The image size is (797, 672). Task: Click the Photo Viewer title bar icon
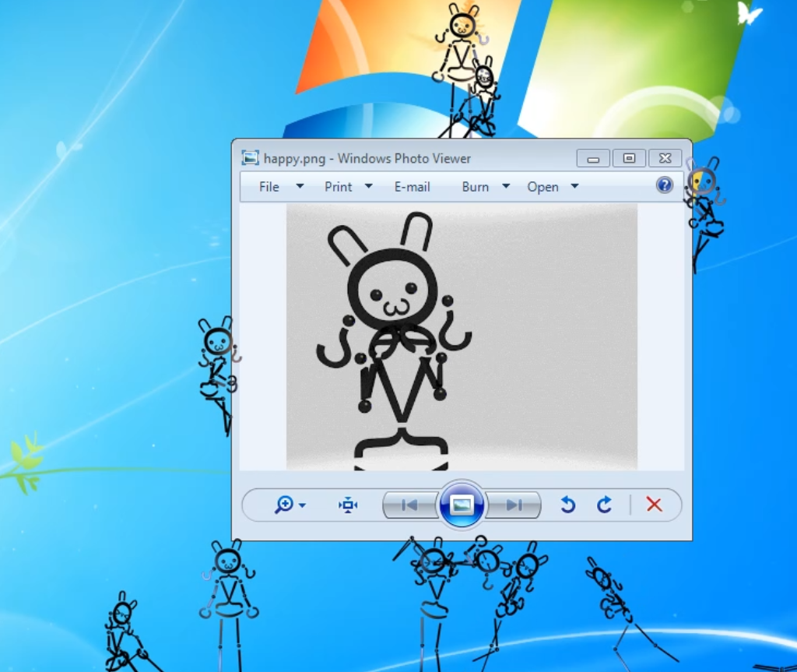click(x=250, y=158)
